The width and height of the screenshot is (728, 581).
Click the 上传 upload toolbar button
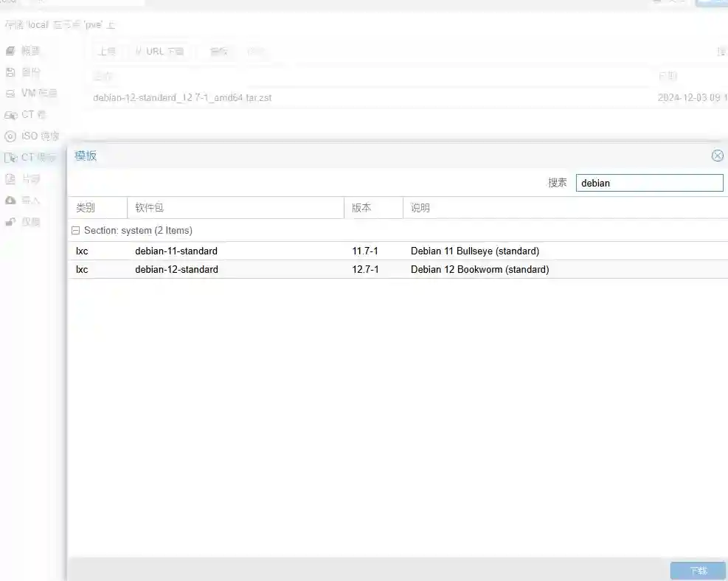click(x=107, y=51)
